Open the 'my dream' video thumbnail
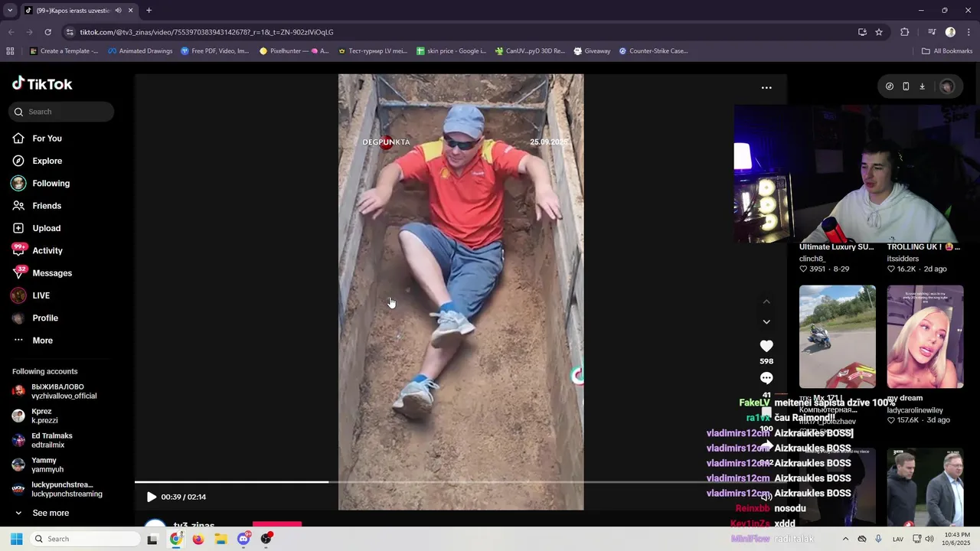980x551 pixels. (925, 337)
